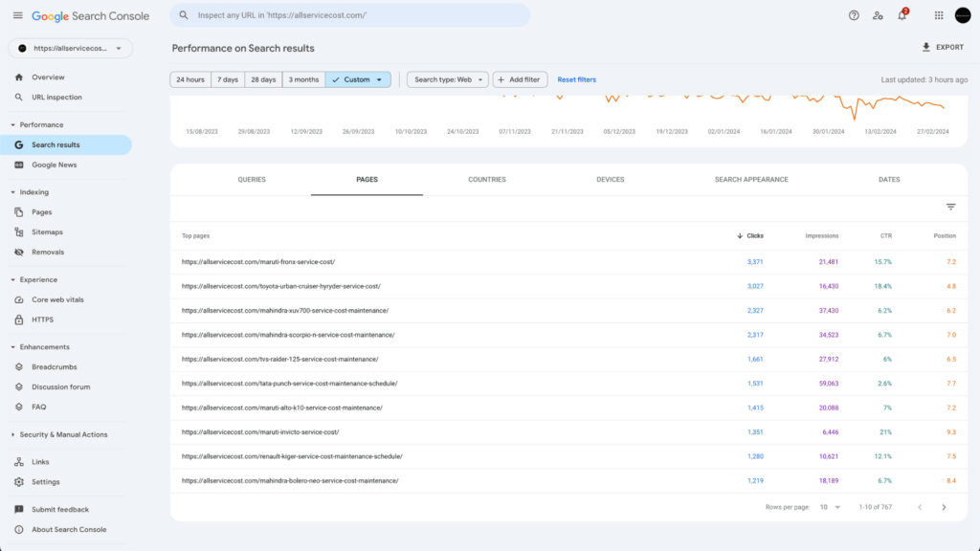980x551 pixels.
Task: Open the mahindra-bolero-neo page row
Action: pos(568,481)
